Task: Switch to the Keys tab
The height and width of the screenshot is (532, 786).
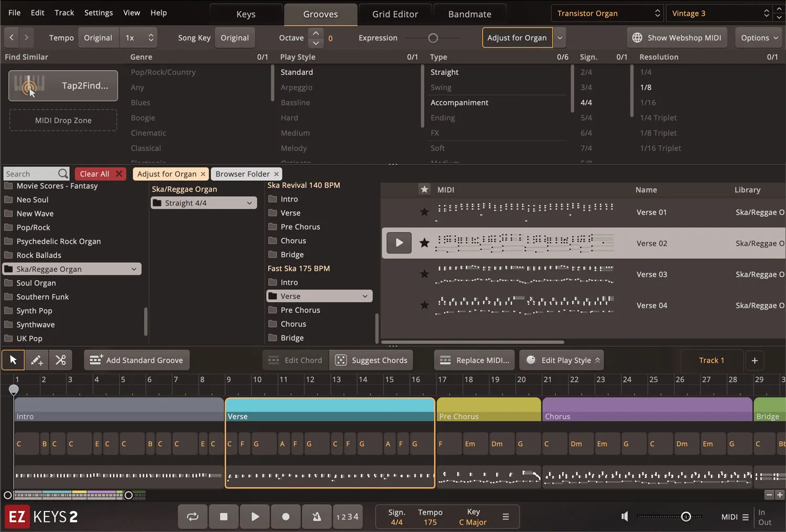Action: (x=246, y=14)
